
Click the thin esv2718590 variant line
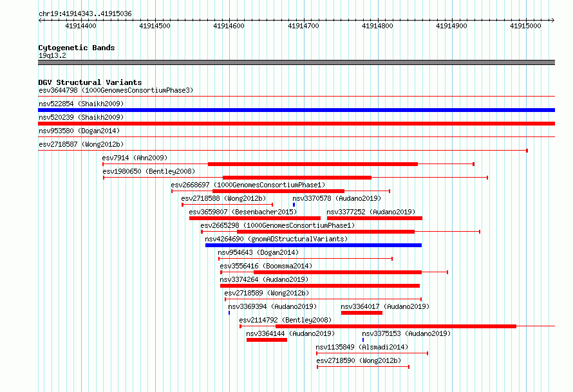[x=363, y=367]
